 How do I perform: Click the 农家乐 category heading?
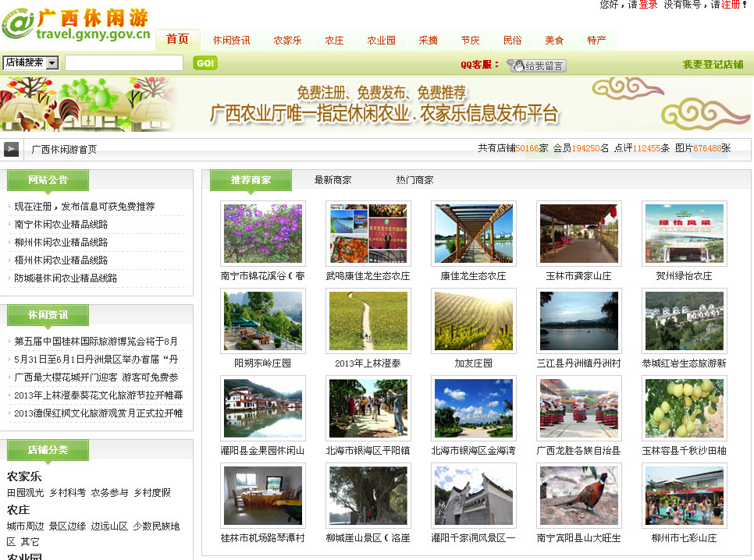(24, 477)
